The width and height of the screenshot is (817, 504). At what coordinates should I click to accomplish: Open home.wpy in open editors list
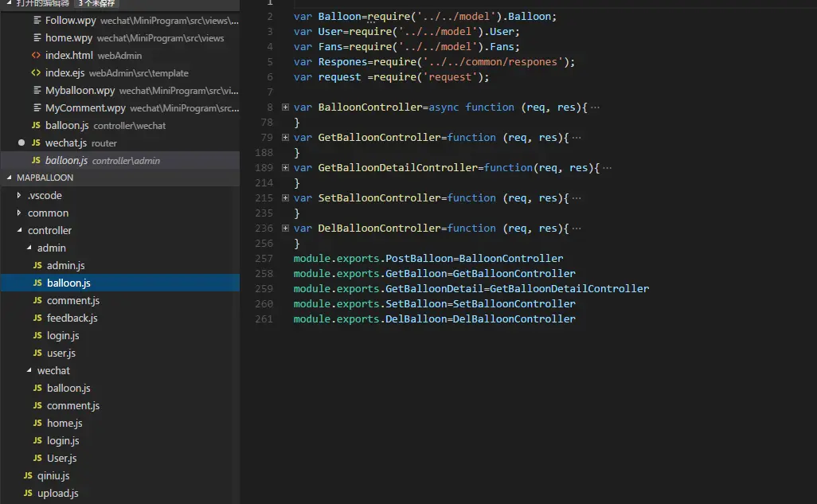(x=119, y=38)
